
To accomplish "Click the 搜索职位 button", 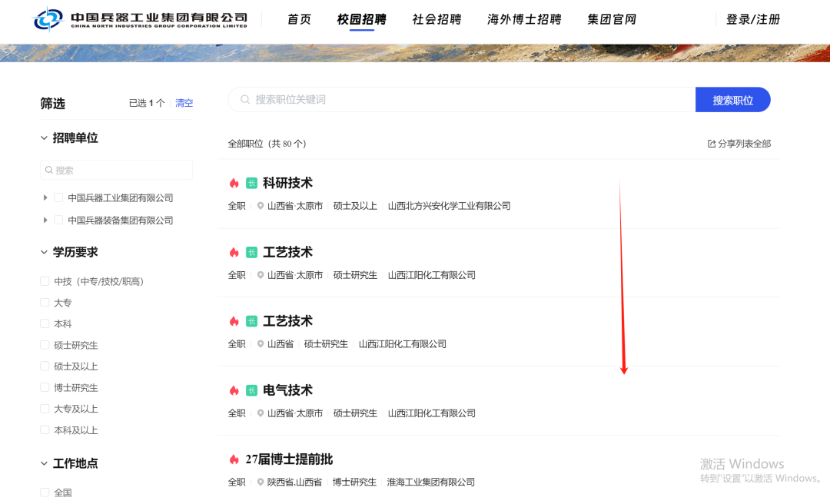I will click(732, 100).
